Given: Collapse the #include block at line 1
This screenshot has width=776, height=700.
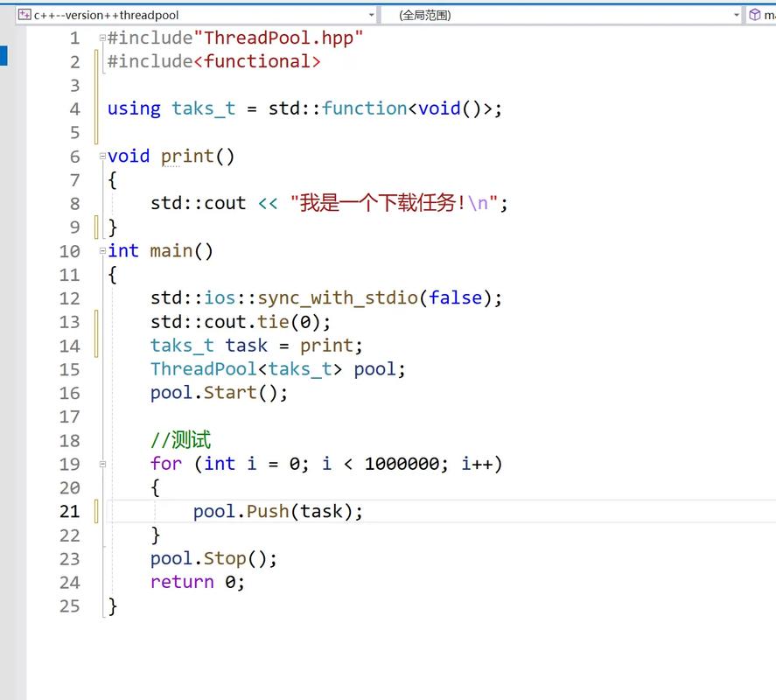Looking at the screenshot, I should 102,38.
